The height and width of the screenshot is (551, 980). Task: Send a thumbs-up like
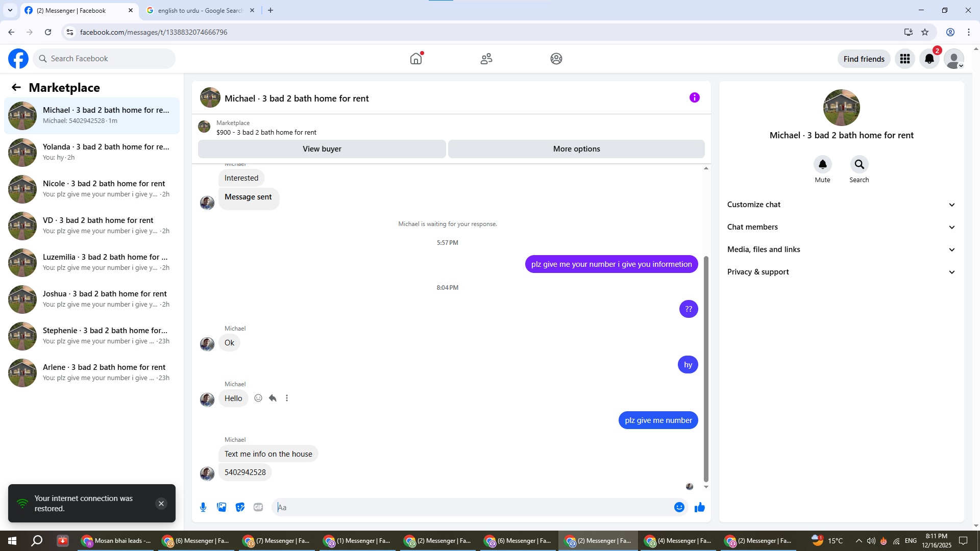pyautogui.click(x=700, y=507)
